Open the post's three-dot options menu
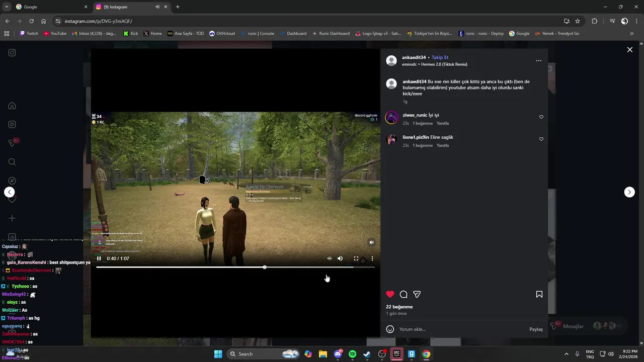 pyautogui.click(x=538, y=61)
